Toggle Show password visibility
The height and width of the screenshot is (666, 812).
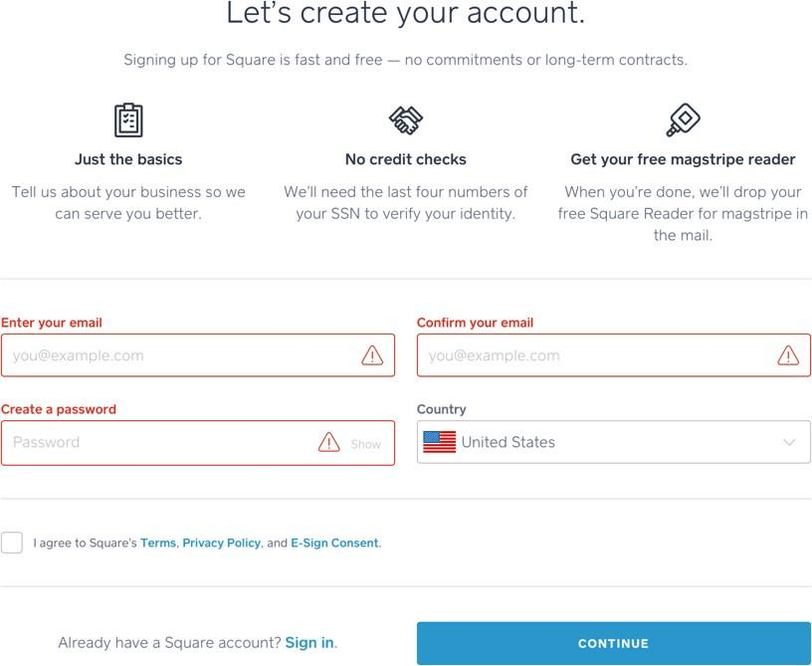pyautogui.click(x=365, y=444)
